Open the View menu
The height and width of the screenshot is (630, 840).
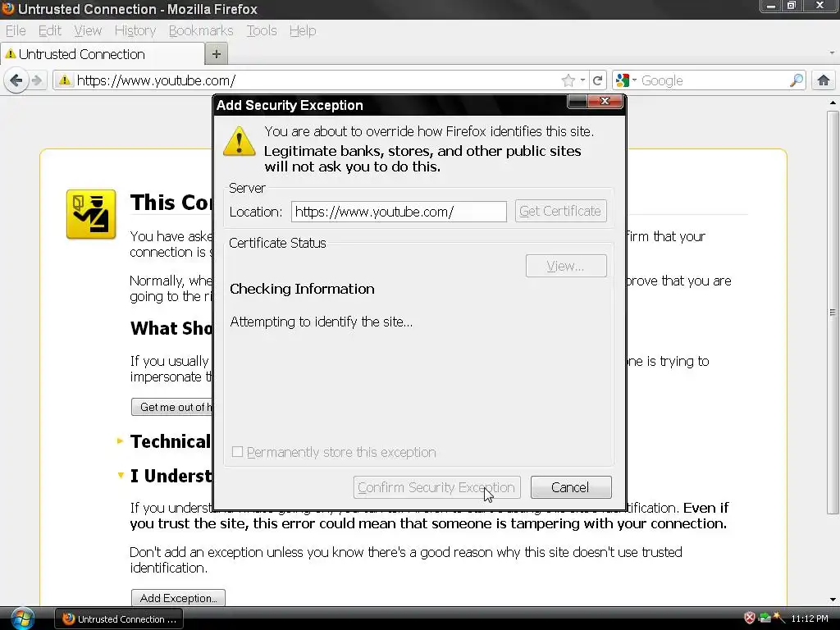tap(88, 30)
